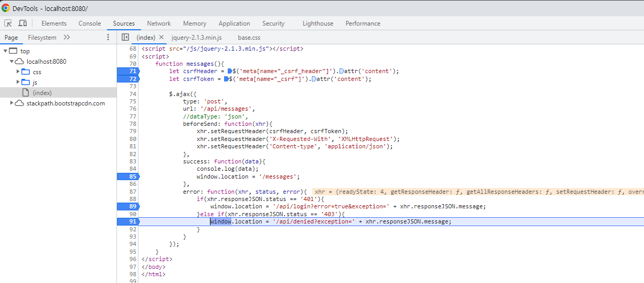Collapse the localhost:8080 tree node

(12, 62)
